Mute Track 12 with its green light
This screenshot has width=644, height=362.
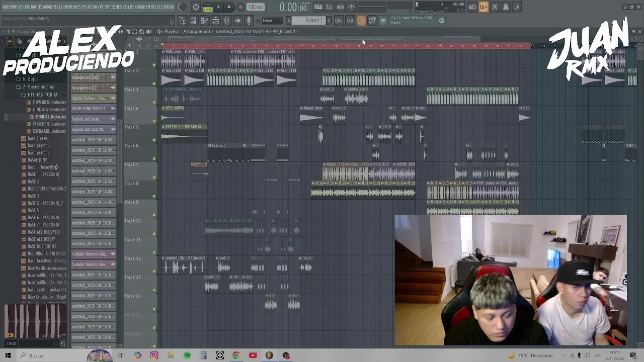pyautogui.click(x=154, y=271)
